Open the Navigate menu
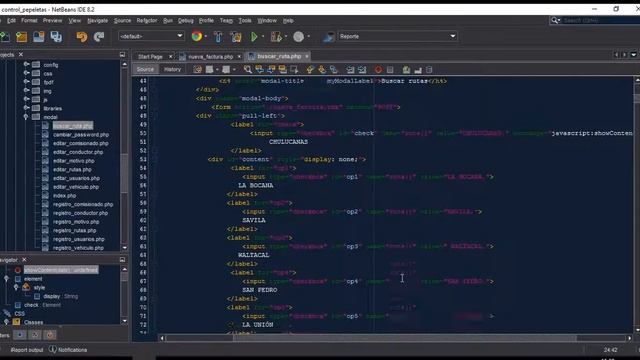 click(98, 20)
